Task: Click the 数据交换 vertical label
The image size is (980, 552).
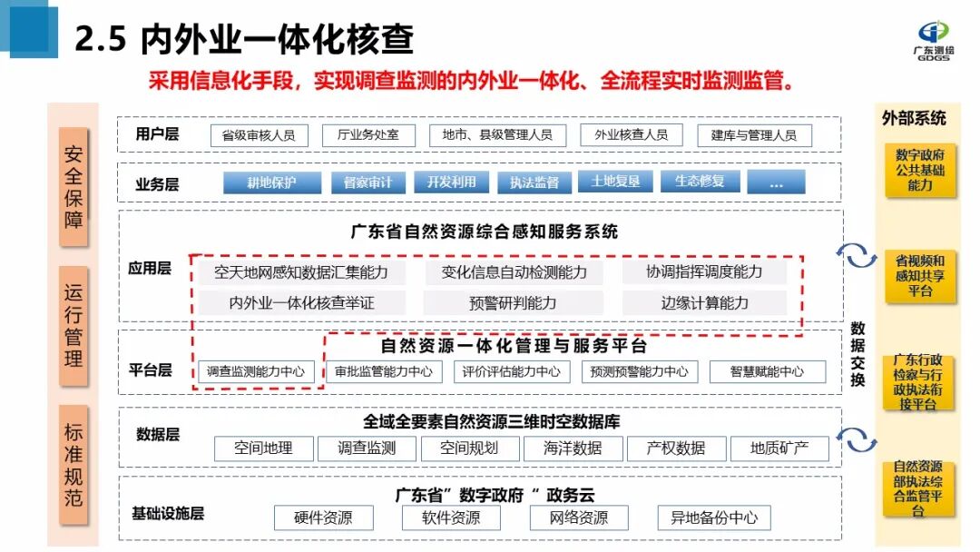Action: pos(858,354)
